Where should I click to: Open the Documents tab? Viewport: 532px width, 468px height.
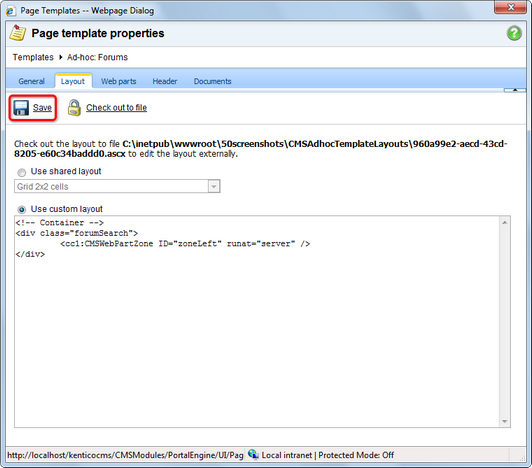[x=212, y=81]
